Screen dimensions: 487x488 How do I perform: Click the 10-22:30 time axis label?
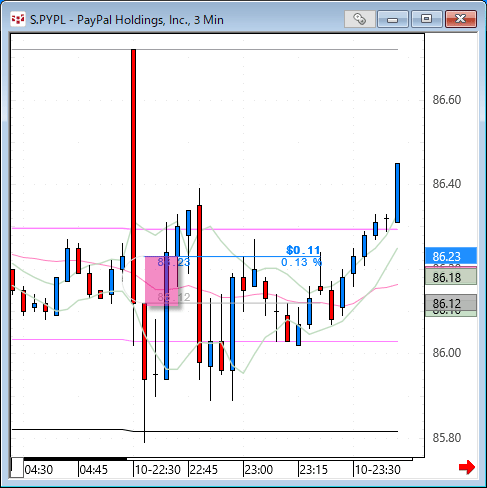pyautogui.click(x=158, y=470)
